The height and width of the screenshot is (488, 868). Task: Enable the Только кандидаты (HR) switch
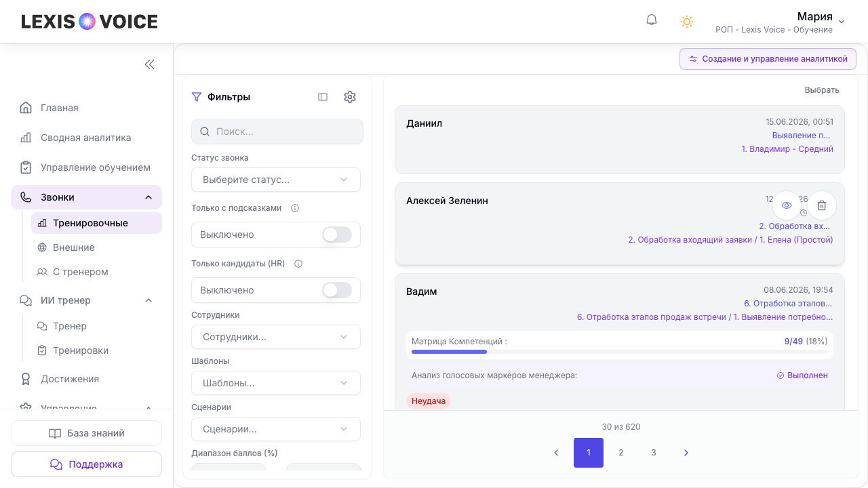pyautogui.click(x=337, y=290)
